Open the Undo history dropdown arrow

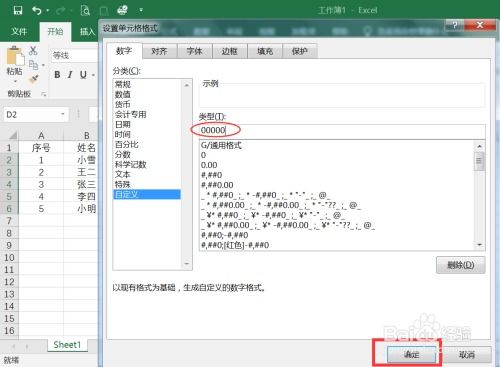[x=48, y=11]
